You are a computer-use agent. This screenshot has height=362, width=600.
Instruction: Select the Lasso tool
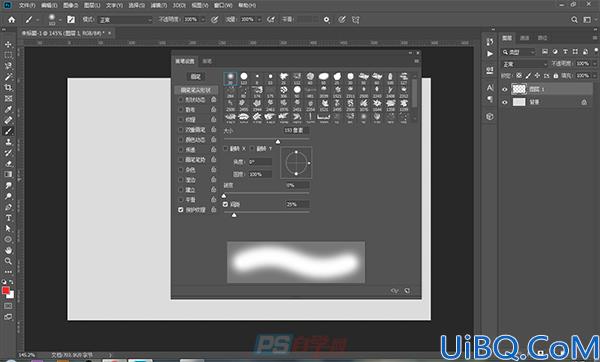tap(8, 66)
